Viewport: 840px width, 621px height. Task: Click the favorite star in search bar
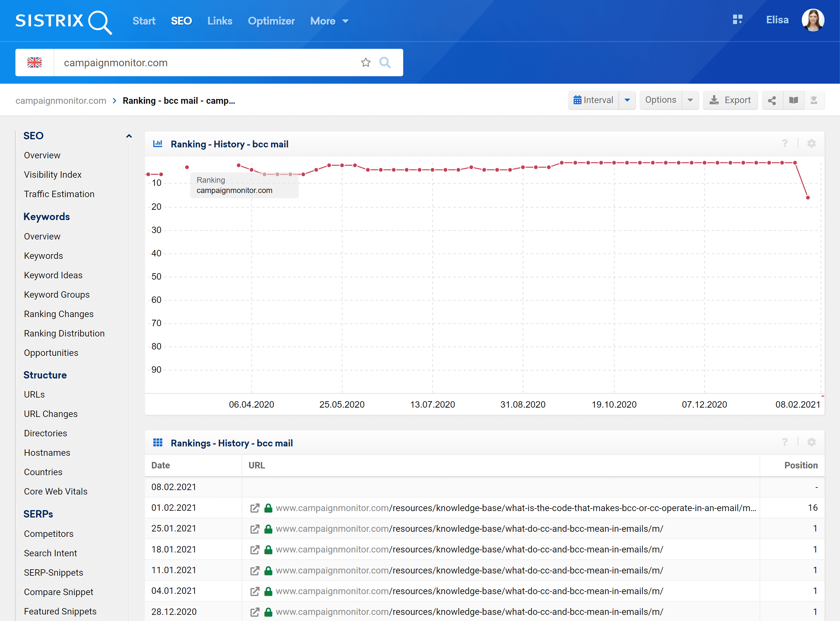click(365, 62)
